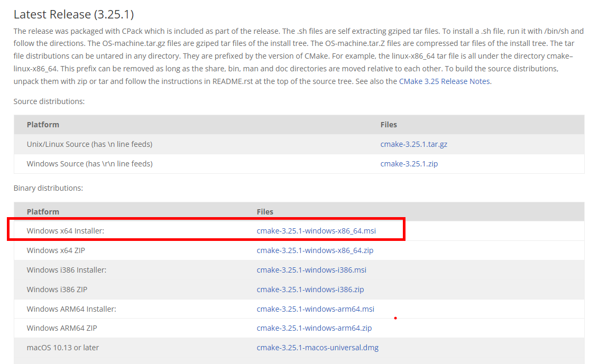
Task: Click 'Files' header in Binary distributions table
Action: tap(265, 212)
